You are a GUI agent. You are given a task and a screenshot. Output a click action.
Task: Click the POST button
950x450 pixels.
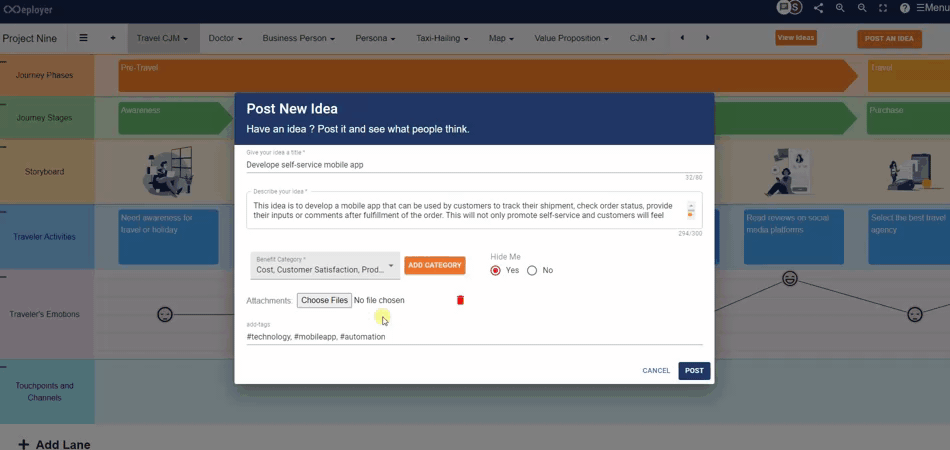tap(694, 371)
